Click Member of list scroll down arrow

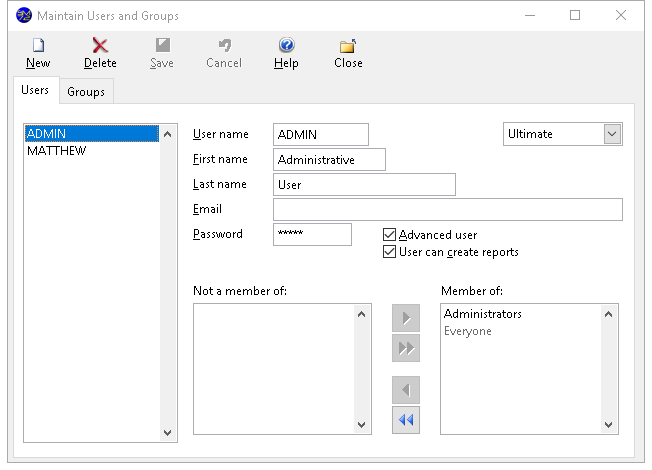(608, 425)
